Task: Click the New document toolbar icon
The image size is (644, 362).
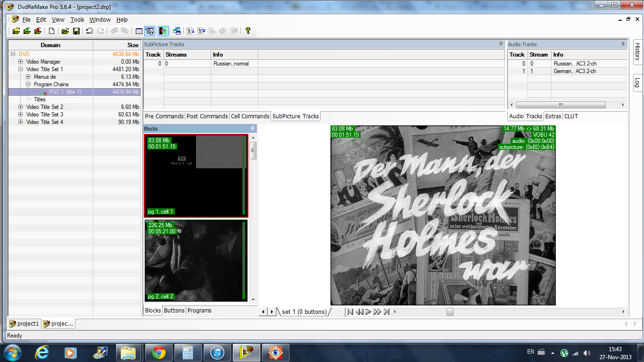Action: pos(52,31)
